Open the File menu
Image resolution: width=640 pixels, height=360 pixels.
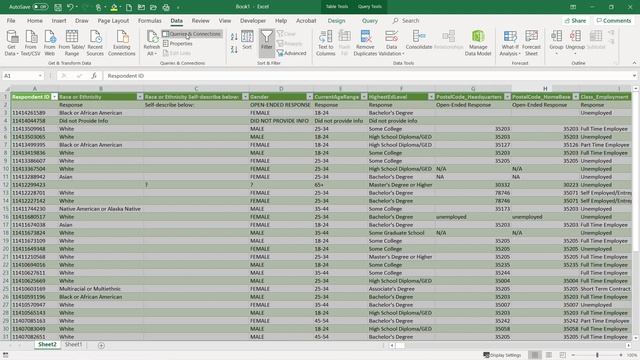pyautogui.click(x=11, y=20)
